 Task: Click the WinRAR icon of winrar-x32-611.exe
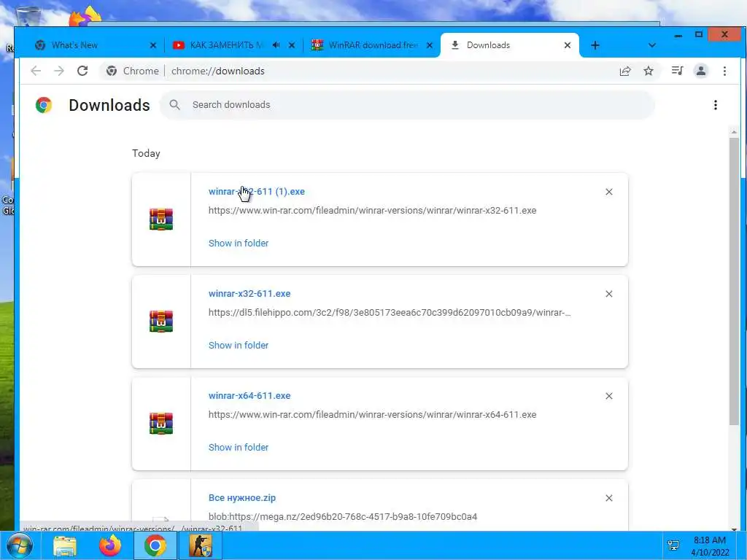click(161, 322)
